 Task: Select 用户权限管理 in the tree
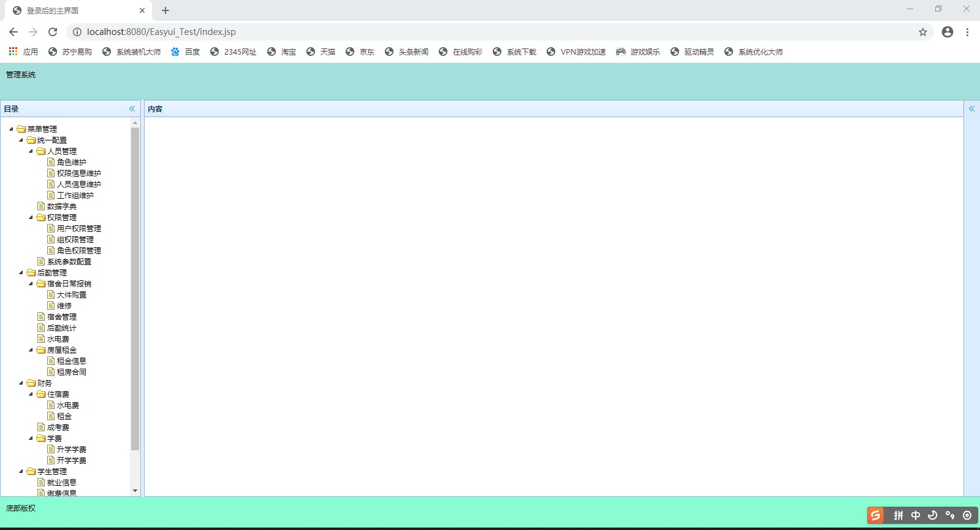tap(79, 228)
